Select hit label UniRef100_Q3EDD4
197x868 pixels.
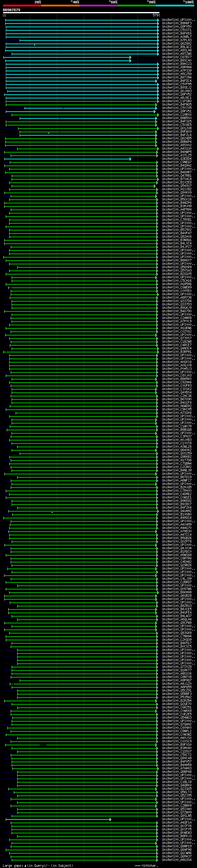click(x=176, y=159)
